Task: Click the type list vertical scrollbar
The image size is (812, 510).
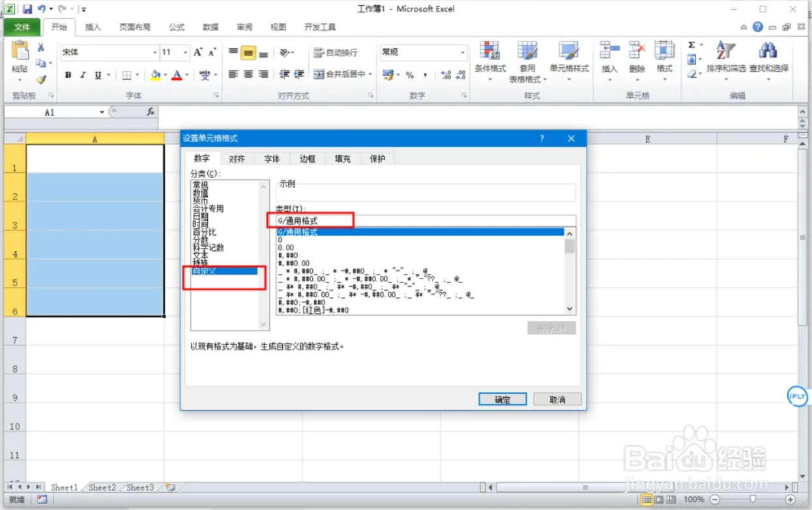Action: pyautogui.click(x=570, y=271)
